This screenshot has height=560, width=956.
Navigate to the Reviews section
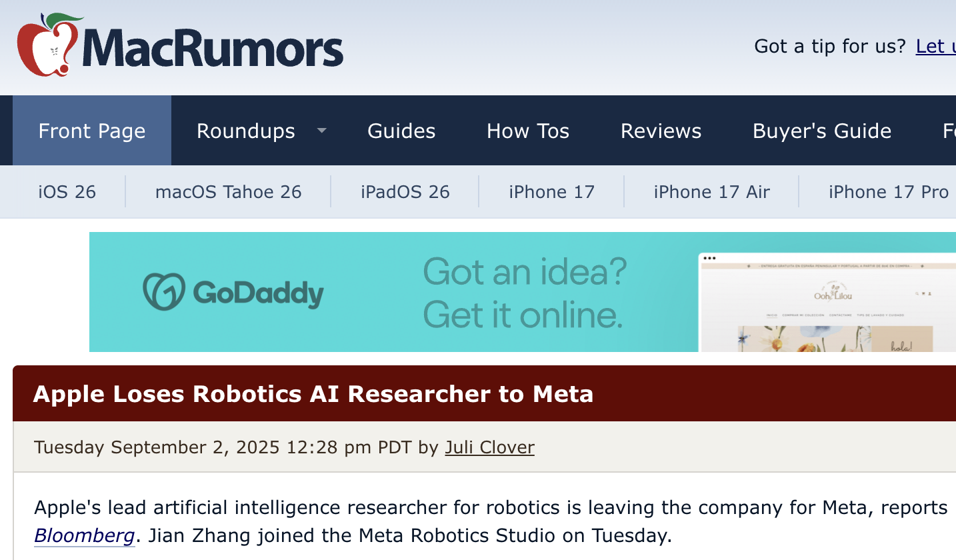click(661, 131)
